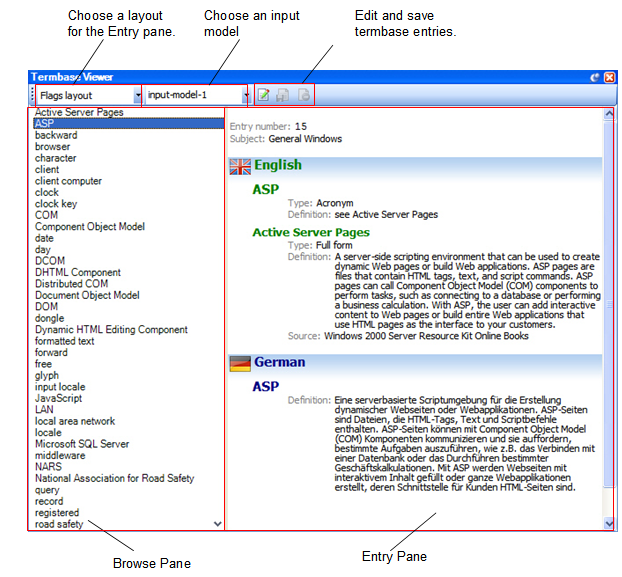The width and height of the screenshot is (622, 577).
Task: Select 'LAN' in the term list
Action: point(44,410)
